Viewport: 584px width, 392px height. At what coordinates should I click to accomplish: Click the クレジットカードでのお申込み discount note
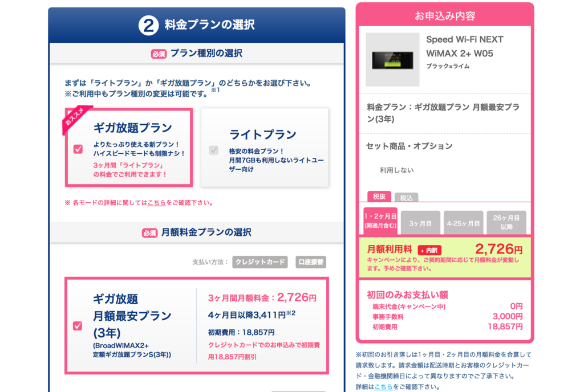tap(263, 351)
